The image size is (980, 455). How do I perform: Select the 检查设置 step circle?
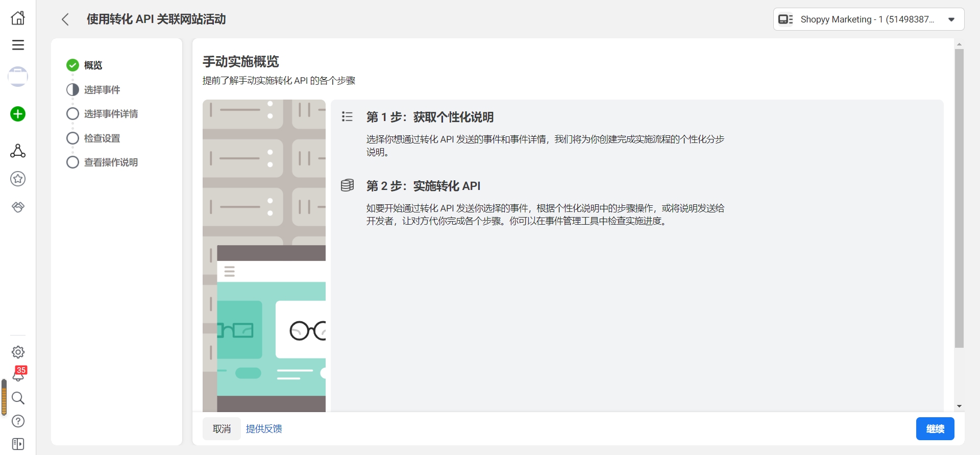[x=72, y=138]
